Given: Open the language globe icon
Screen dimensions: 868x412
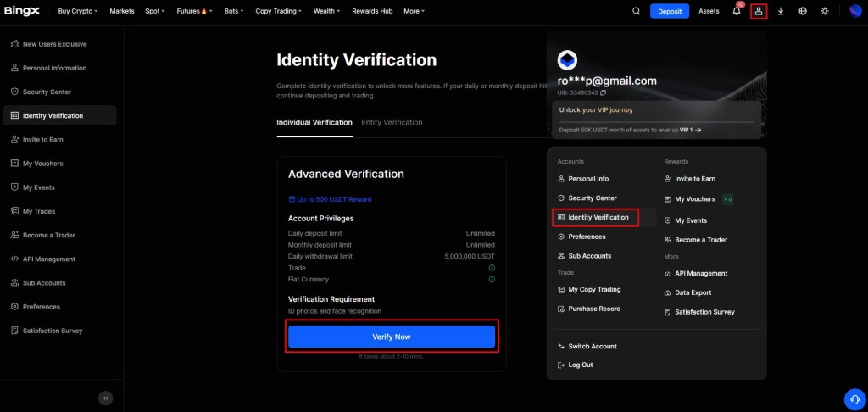Looking at the screenshot, I should click(803, 11).
